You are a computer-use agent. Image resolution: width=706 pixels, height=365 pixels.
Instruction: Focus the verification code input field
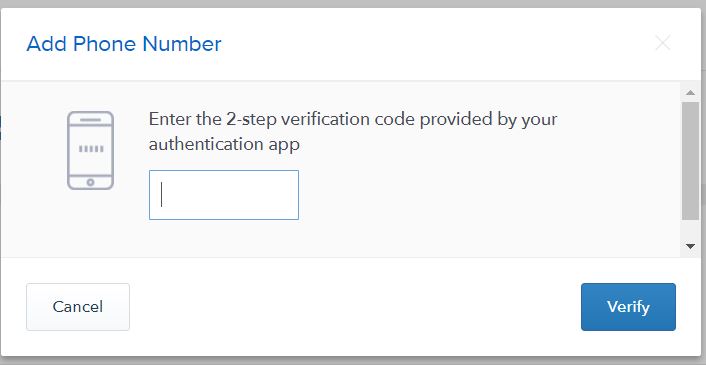tap(224, 195)
